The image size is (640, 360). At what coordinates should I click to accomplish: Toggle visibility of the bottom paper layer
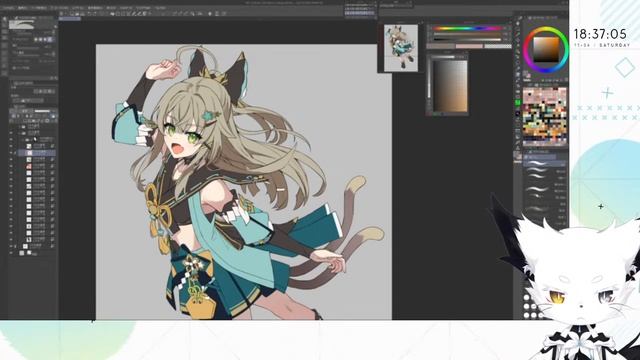point(11,253)
